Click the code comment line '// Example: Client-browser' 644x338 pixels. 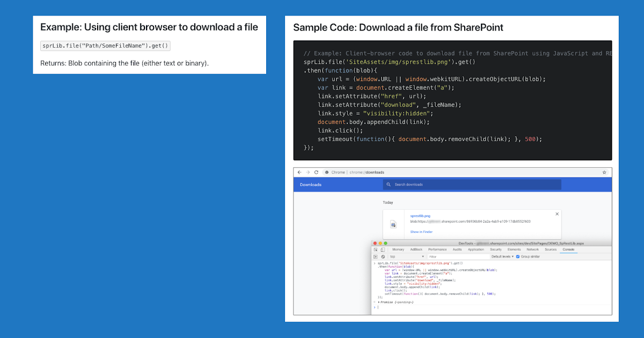click(457, 53)
